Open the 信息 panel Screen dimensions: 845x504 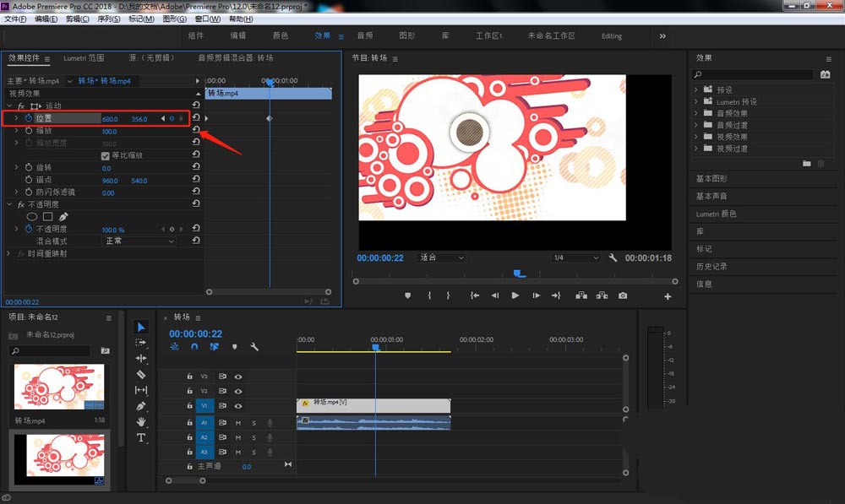704,284
